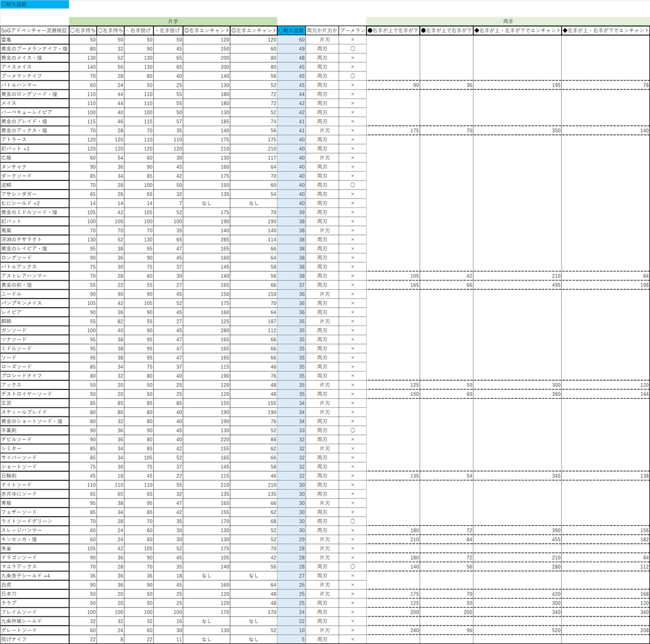
Task: Click the 'バトルハンマー' weapon name
Action: (35, 85)
